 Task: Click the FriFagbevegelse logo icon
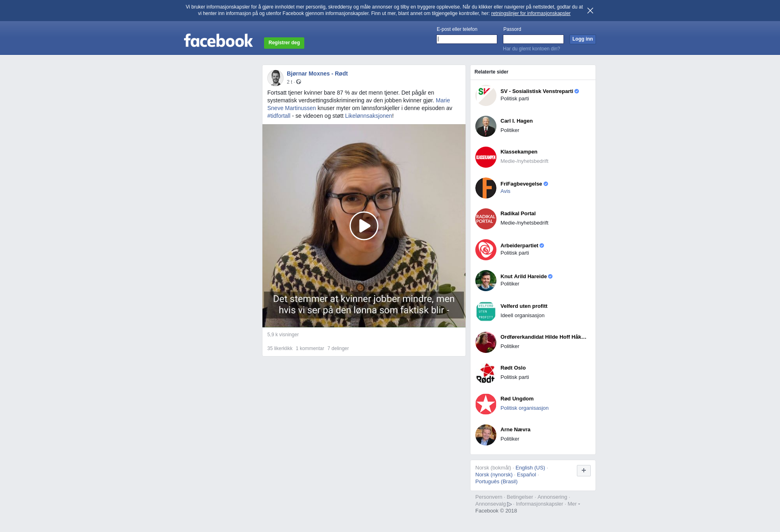coord(485,188)
